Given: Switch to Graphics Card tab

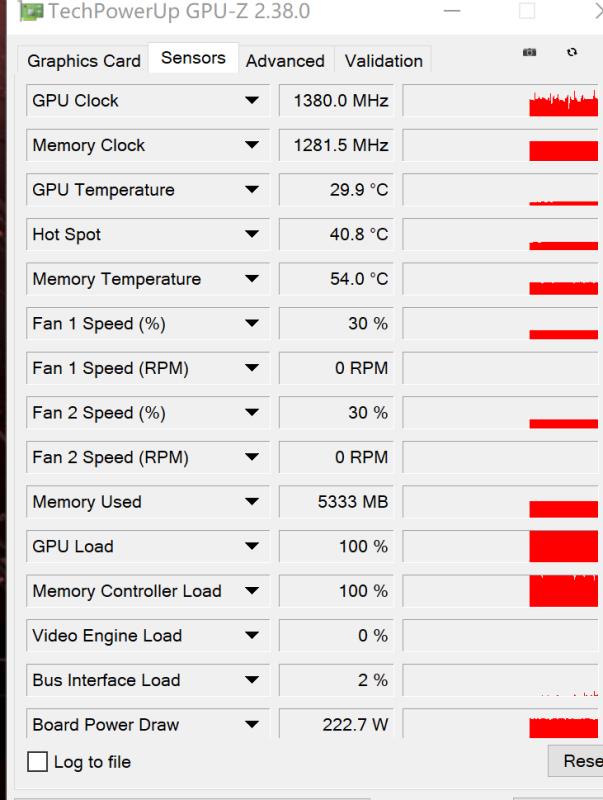Looking at the screenshot, I should coord(84,61).
